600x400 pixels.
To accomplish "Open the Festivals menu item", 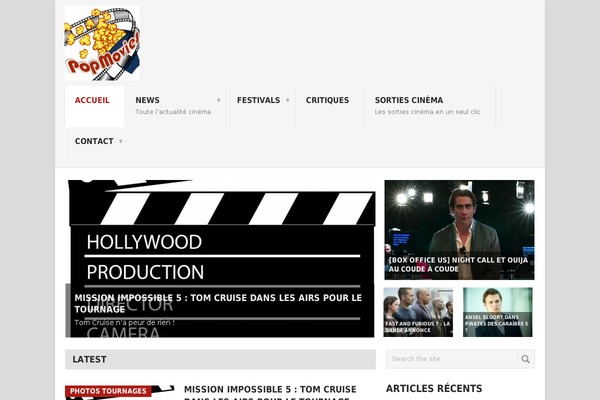I will 258,100.
